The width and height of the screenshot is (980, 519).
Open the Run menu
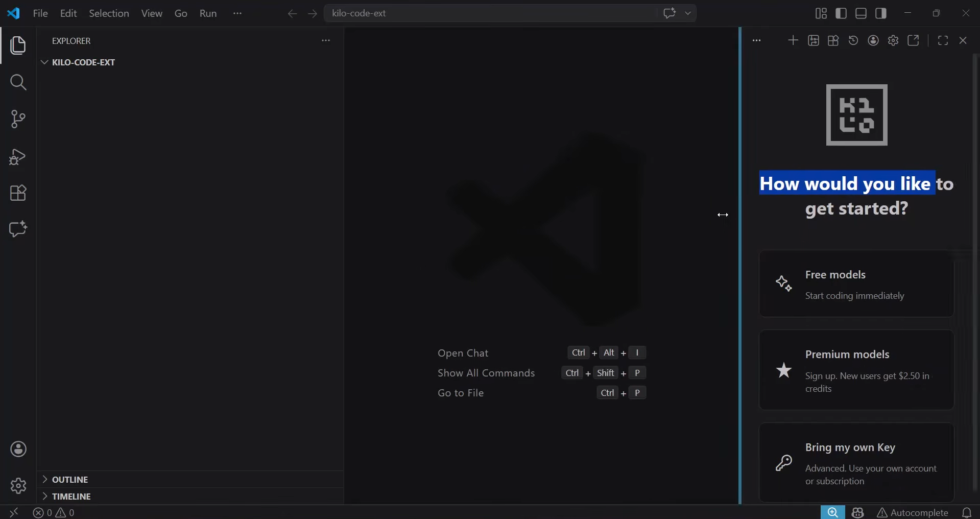pyautogui.click(x=208, y=13)
